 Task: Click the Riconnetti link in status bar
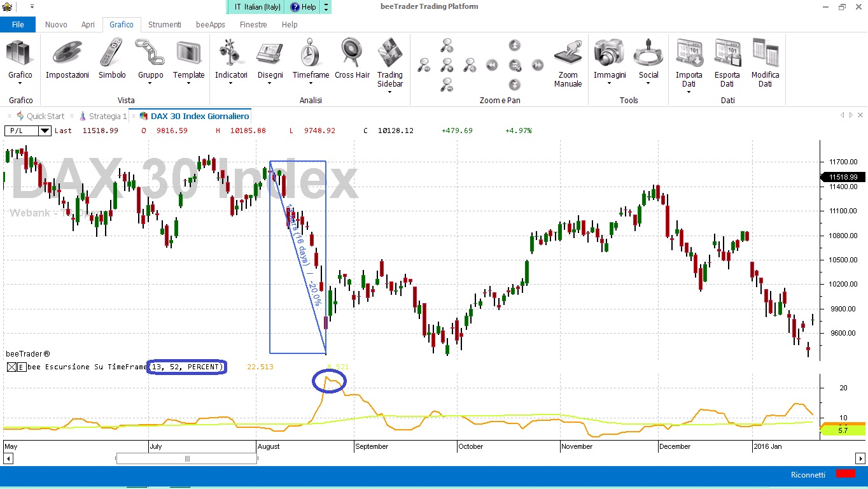(808, 475)
